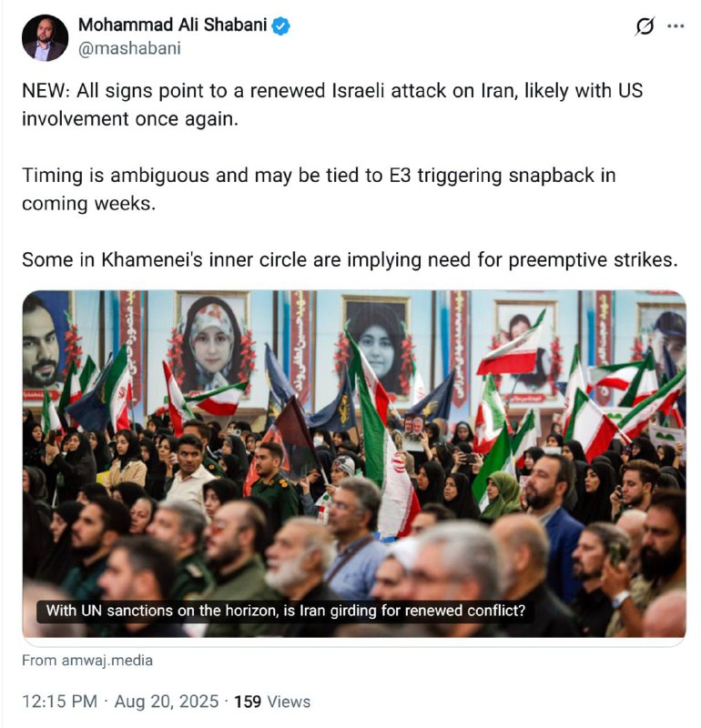Image resolution: width=701 pixels, height=728 pixels.
Task: Open the Grok explain-post icon
Action: coord(645,26)
